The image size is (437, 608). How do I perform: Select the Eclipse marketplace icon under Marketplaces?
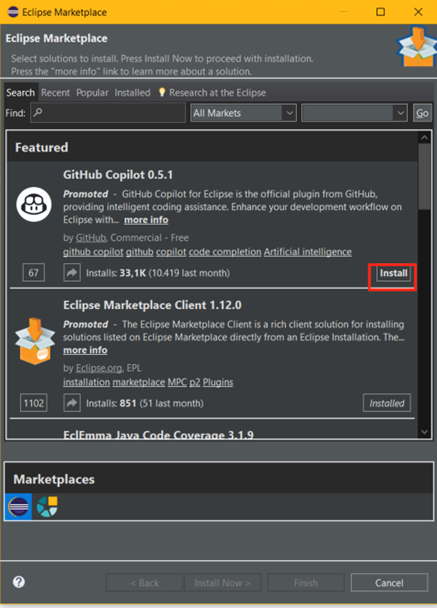coord(18,506)
